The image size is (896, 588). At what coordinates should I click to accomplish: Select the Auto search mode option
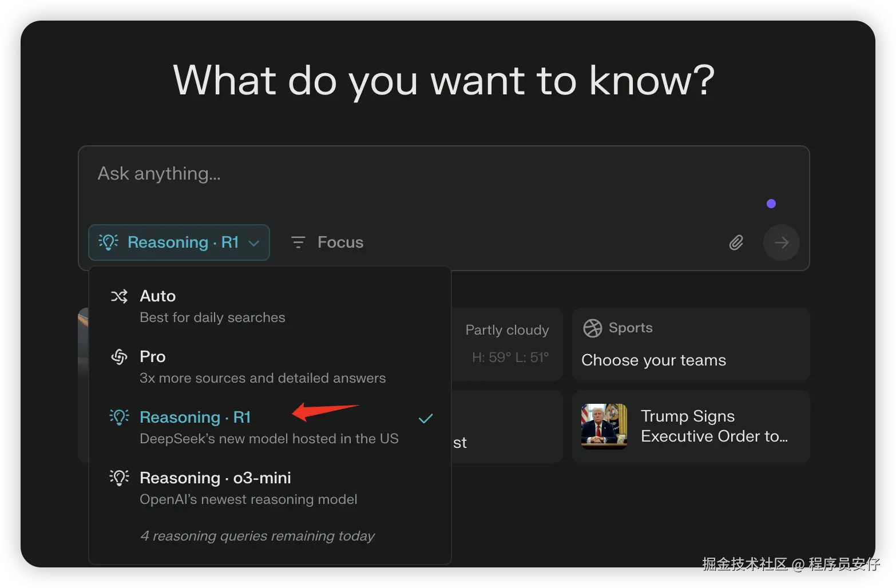[270, 306]
